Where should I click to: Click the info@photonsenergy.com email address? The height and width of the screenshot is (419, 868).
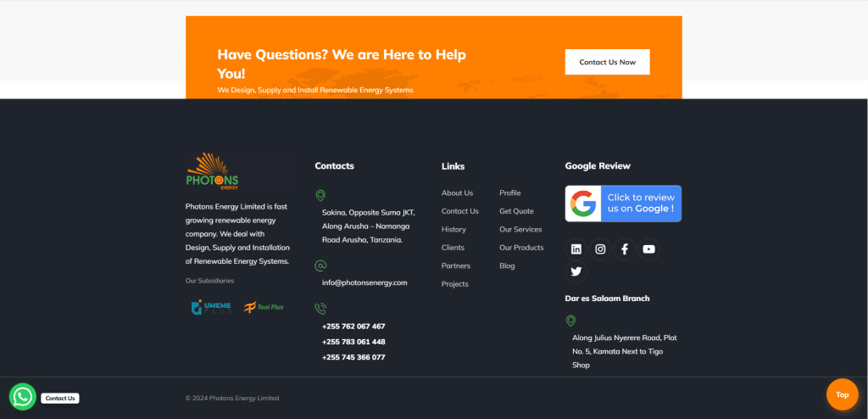(364, 282)
